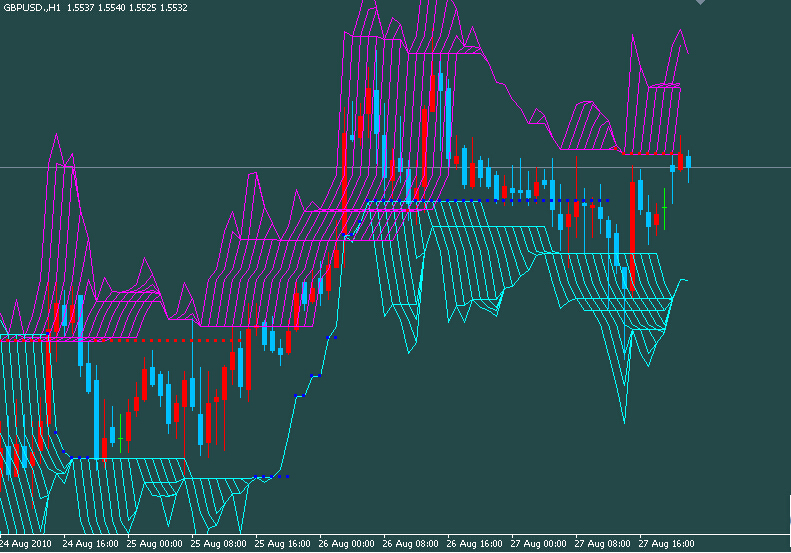Select the 25 Aug 08:00 time label

tap(218, 543)
